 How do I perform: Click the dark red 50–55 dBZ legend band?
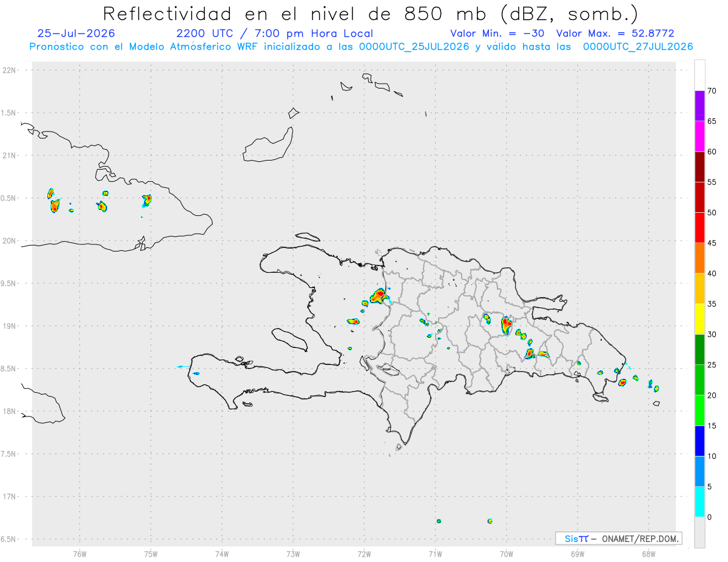(699, 197)
